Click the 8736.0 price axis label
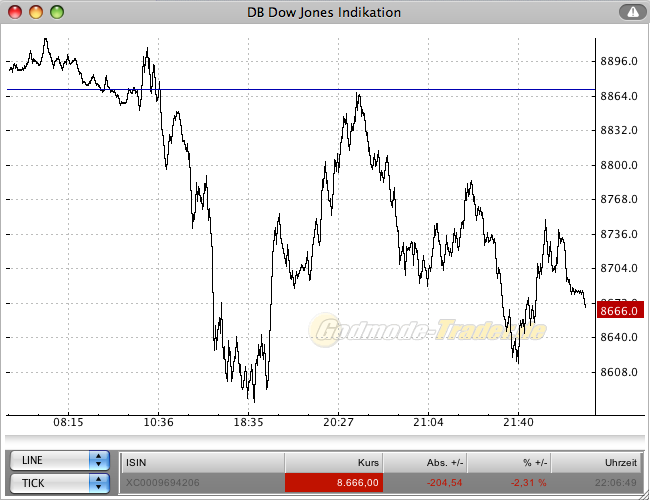This screenshot has width=650, height=500. [619, 234]
